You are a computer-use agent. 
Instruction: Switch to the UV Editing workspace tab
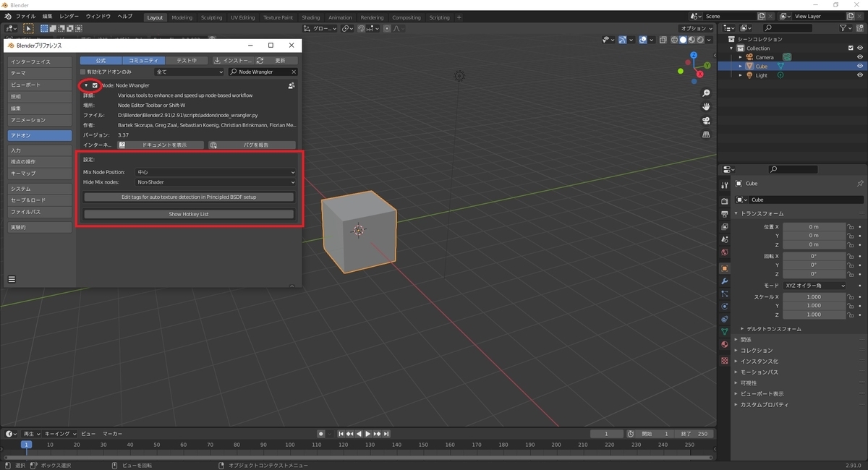(242, 17)
